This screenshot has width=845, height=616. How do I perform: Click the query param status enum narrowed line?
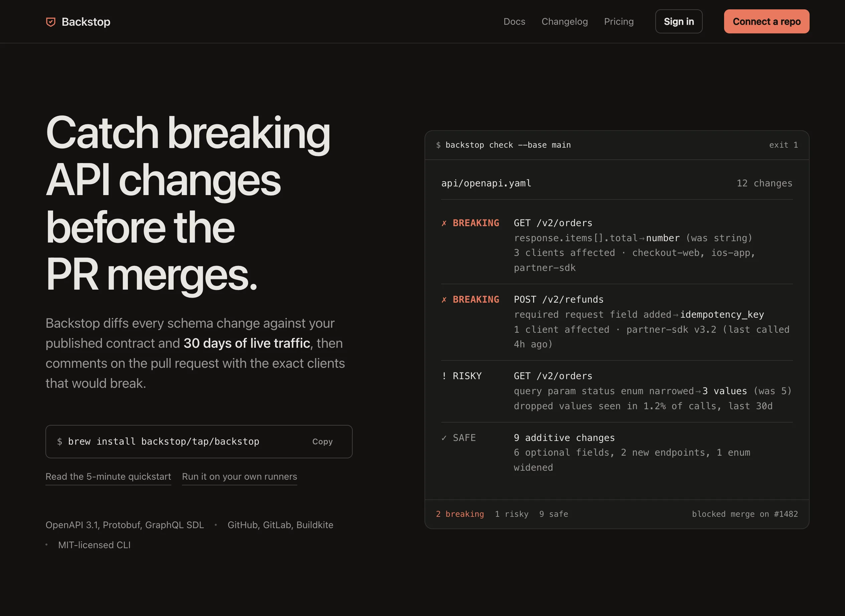point(653,391)
